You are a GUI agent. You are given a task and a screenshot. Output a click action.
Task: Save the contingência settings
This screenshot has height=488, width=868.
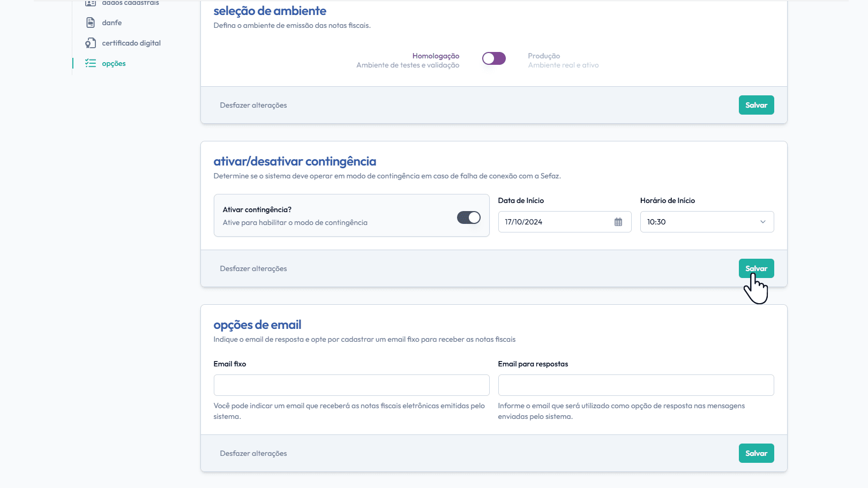pos(756,268)
